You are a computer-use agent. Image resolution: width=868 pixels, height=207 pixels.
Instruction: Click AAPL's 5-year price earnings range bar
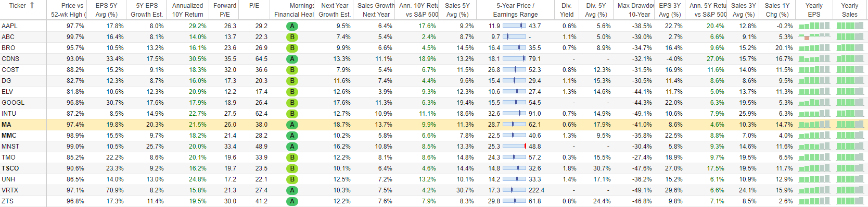click(x=515, y=26)
